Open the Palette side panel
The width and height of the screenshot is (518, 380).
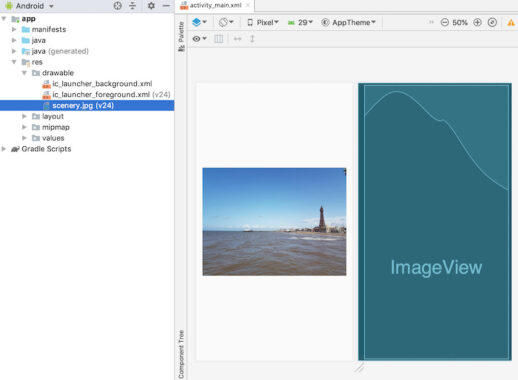click(181, 36)
